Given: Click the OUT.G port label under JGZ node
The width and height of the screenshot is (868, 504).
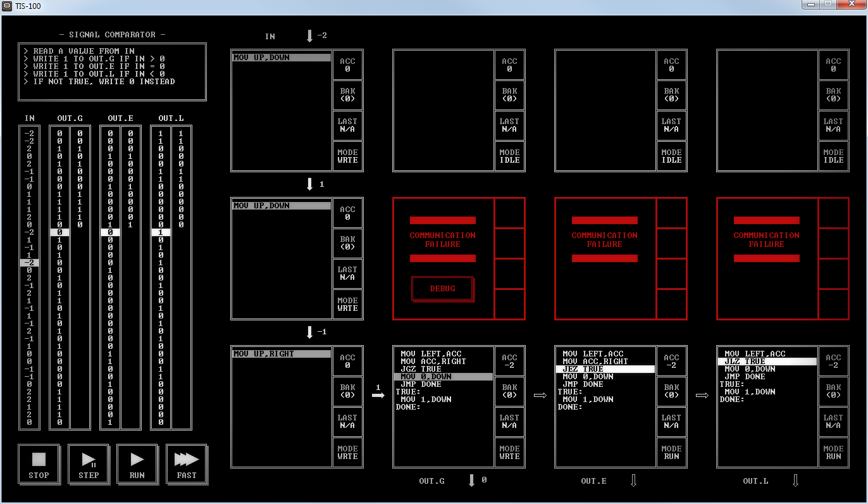Looking at the screenshot, I should (432, 481).
